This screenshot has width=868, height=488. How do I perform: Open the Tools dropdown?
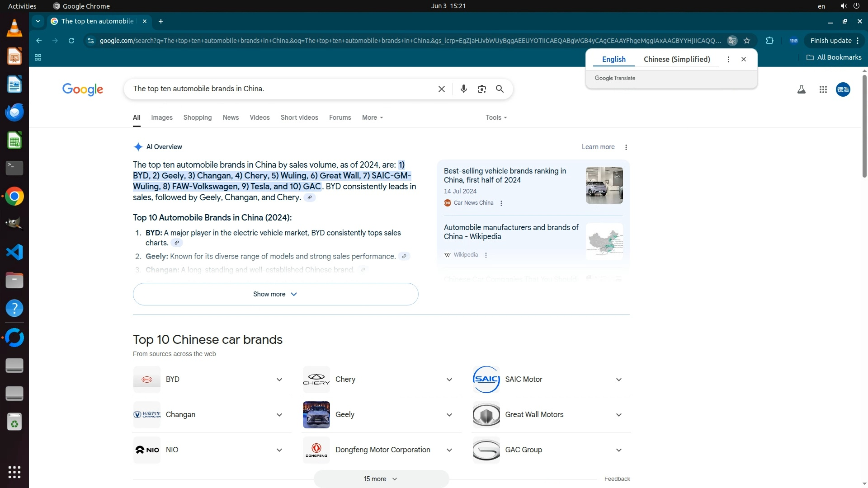click(496, 117)
